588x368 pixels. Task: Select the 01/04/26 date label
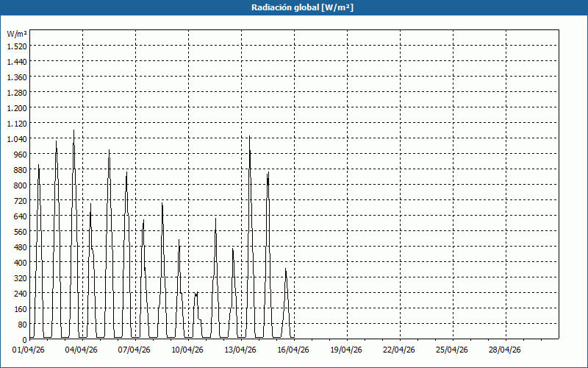coord(29,350)
